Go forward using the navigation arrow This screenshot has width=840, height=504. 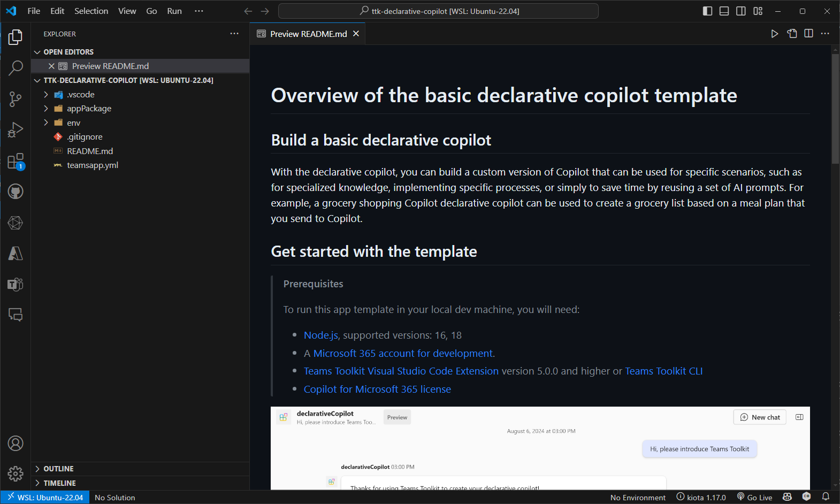pos(265,11)
